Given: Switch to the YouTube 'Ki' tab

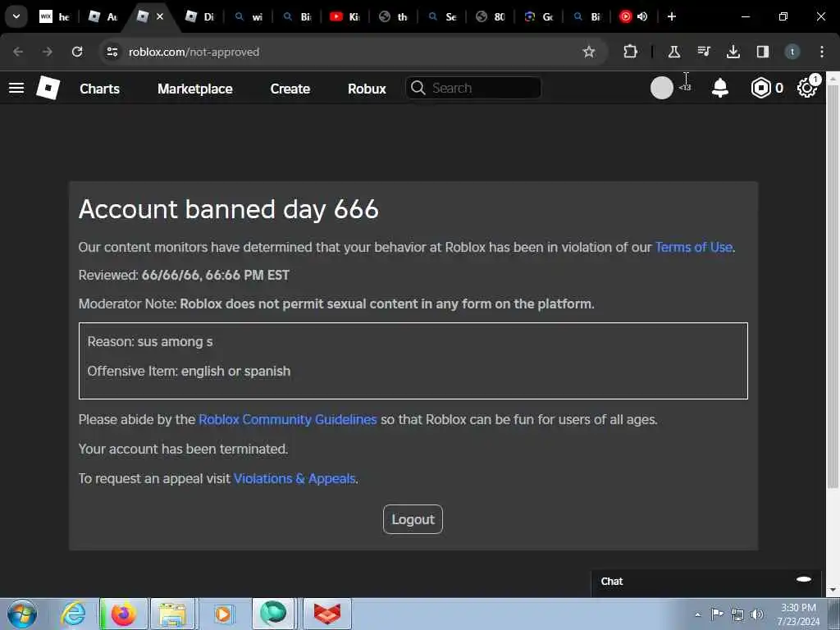Looking at the screenshot, I should [x=345, y=16].
